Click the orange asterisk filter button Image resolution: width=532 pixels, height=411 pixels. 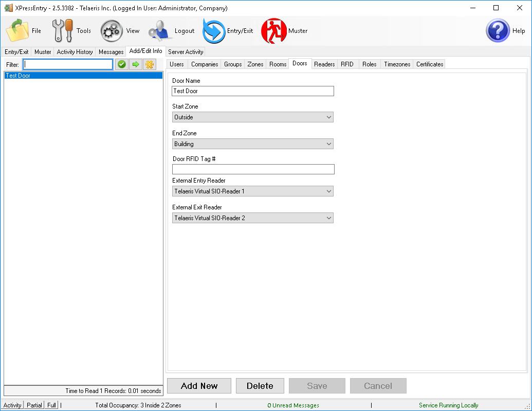pyautogui.click(x=150, y=64)
